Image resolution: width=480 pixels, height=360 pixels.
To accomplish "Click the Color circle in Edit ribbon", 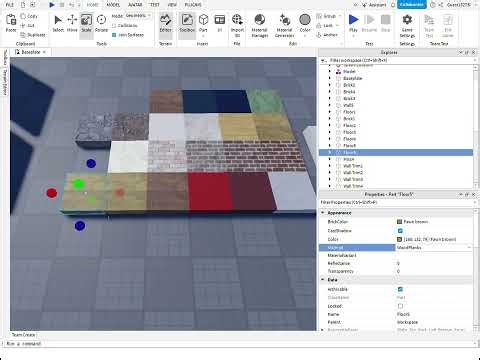I will (305, 20).
